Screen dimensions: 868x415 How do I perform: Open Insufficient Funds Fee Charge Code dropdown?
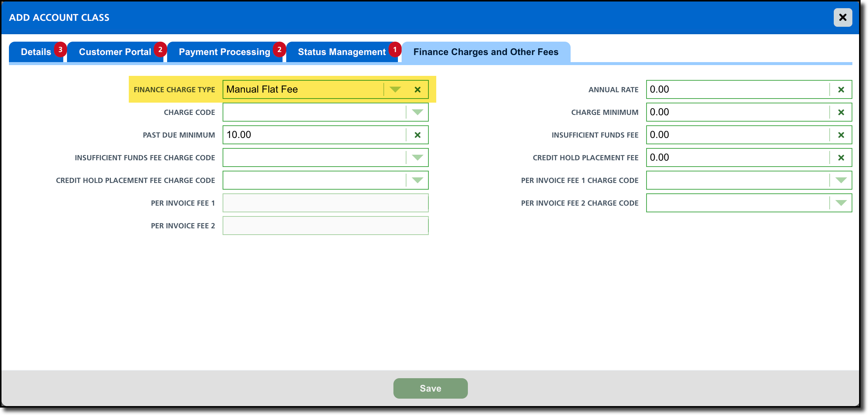417,158
